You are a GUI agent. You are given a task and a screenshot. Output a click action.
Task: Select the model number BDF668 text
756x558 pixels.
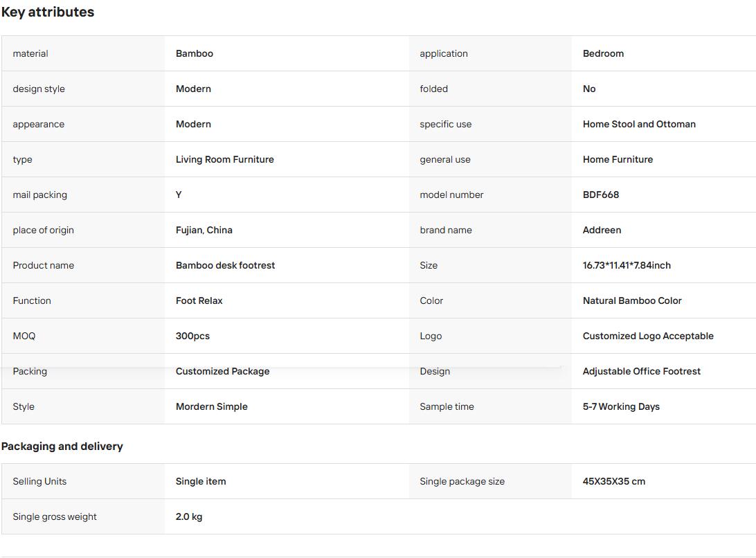601,195
